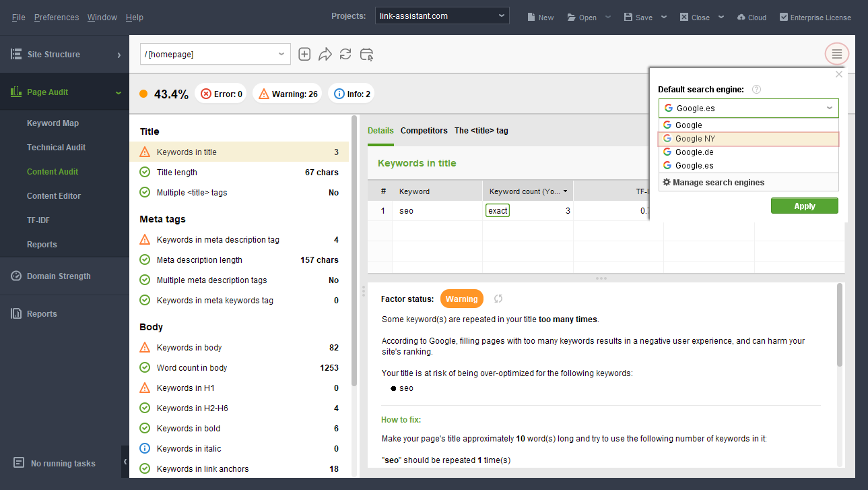Image resolution: width=868 pixels, height=490 pixels.
Task: Select the Keywords in italic row
Action: [x=239, y=449]
